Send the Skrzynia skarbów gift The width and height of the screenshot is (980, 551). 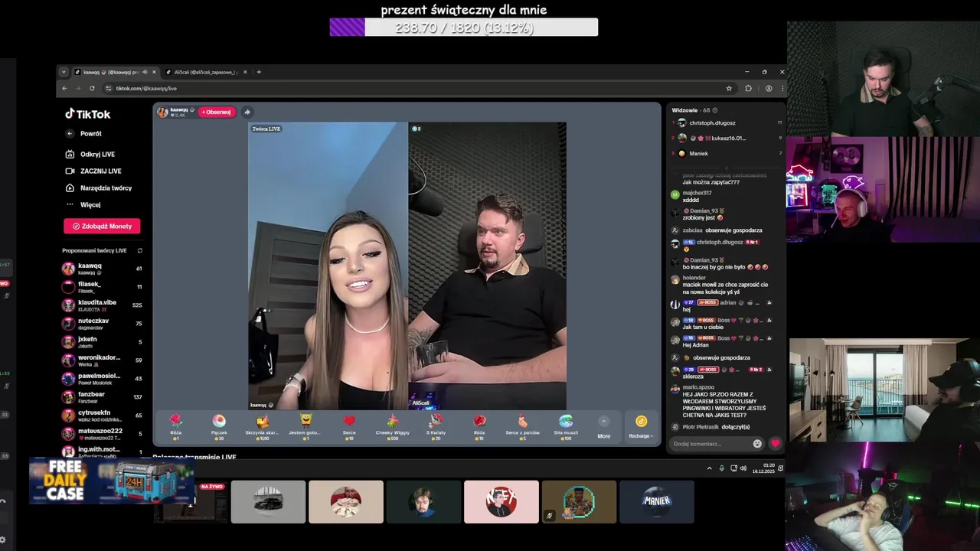pos(263,426)
